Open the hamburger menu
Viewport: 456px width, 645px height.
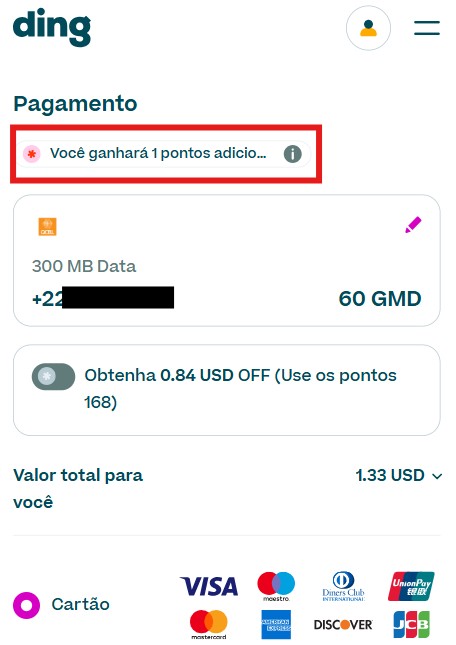427,28
